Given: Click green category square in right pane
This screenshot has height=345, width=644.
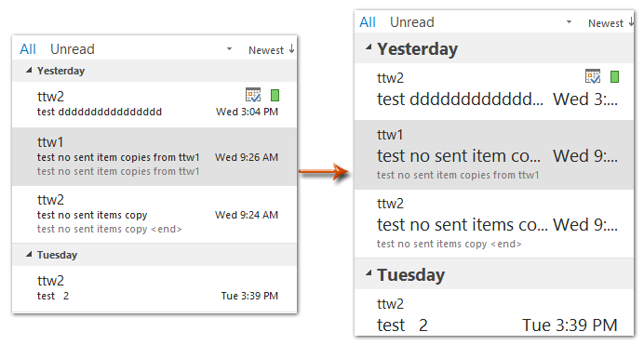Looking at the screenshot, I should (x=614, y=76).
